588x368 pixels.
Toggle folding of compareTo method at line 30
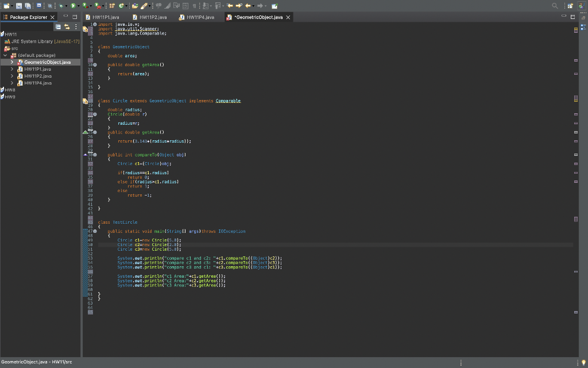pos(95,155)
